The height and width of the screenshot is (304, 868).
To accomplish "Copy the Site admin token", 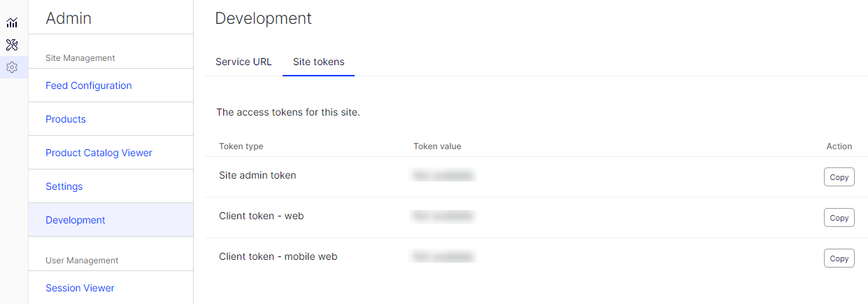I will click(839, 177).
